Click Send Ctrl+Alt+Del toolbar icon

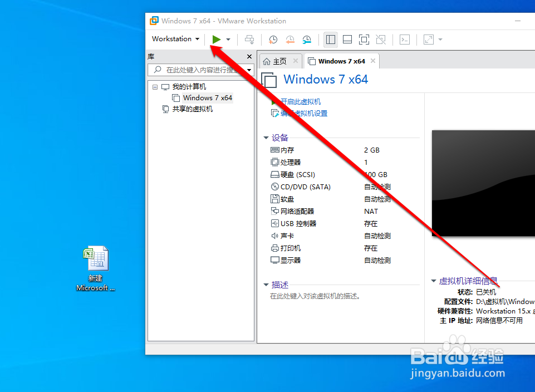click(249, 40)
